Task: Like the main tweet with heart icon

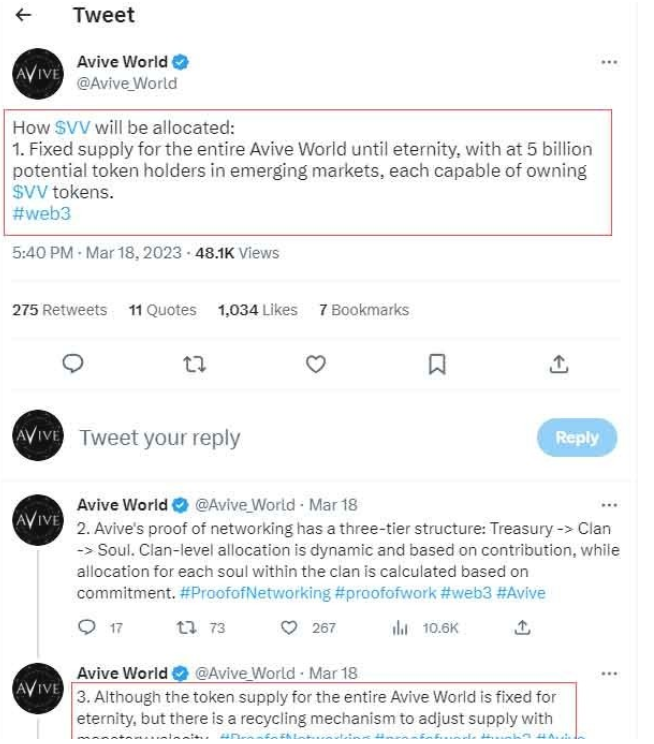Action: (316, 365)
